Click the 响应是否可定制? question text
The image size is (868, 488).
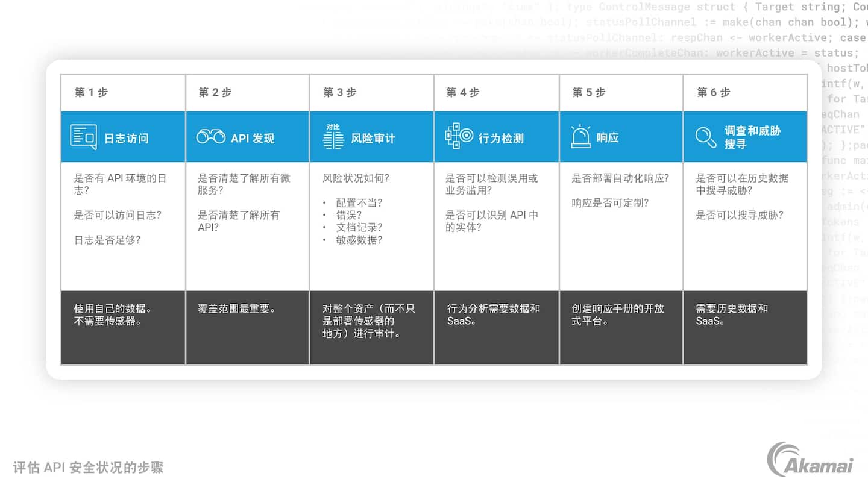point(610,203)
